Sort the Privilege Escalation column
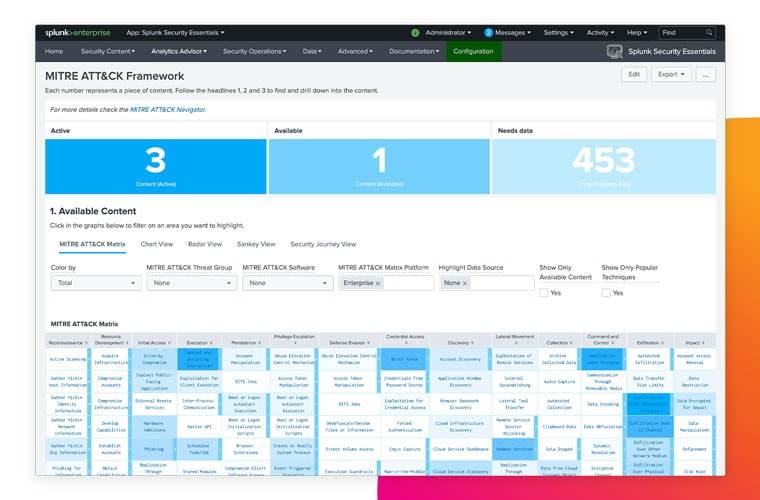The width and height of the screenshot is (760, 500). [295, 343]
